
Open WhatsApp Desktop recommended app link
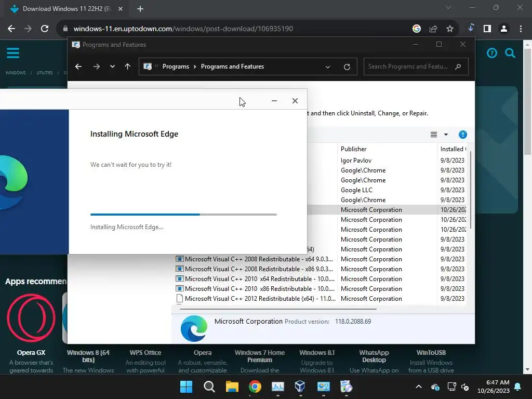(374, 356)
